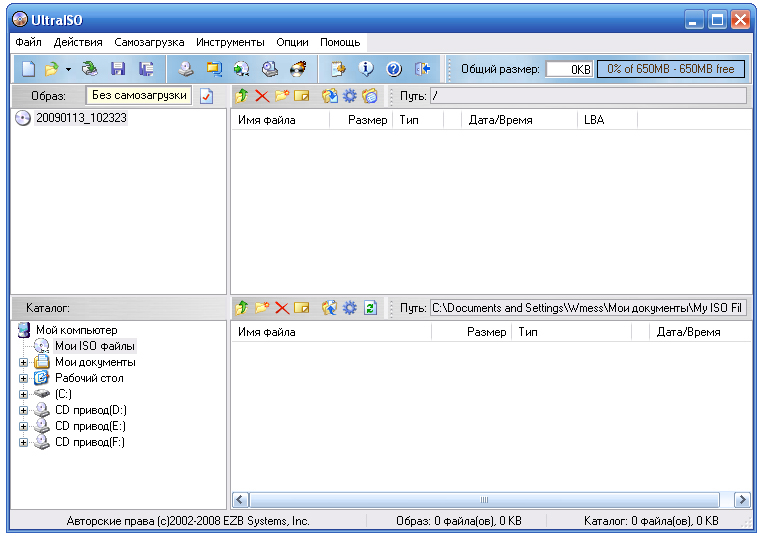Click the New Folder icon in image toolbar

coord(281,95)
